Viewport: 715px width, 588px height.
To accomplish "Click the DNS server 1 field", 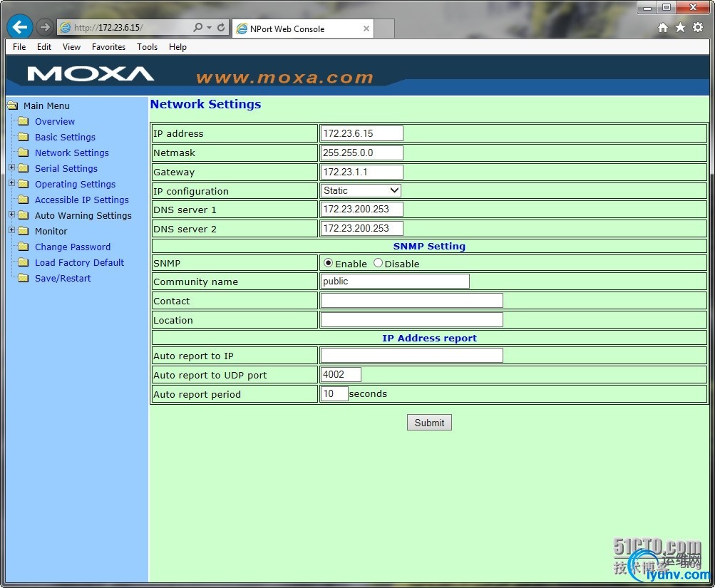I will point(361,210).
